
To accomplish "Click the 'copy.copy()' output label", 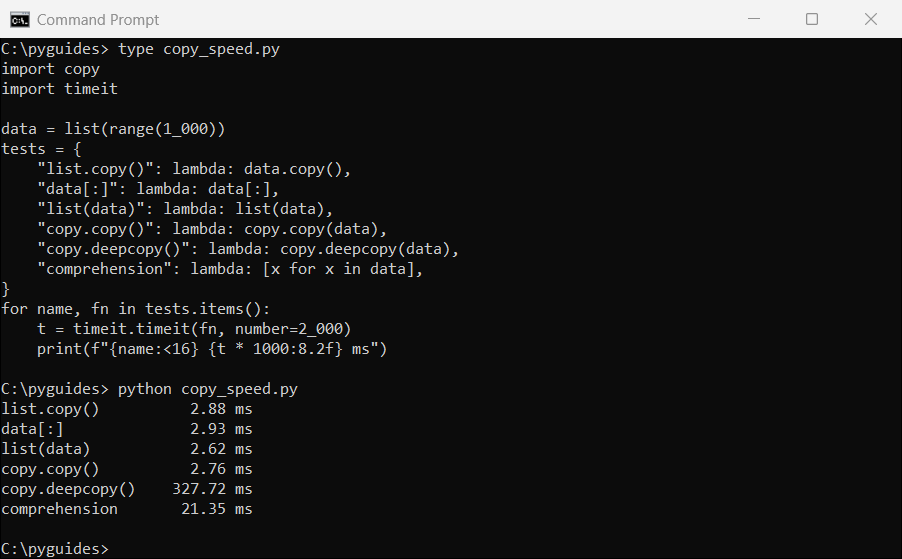I will pos(50,469).
